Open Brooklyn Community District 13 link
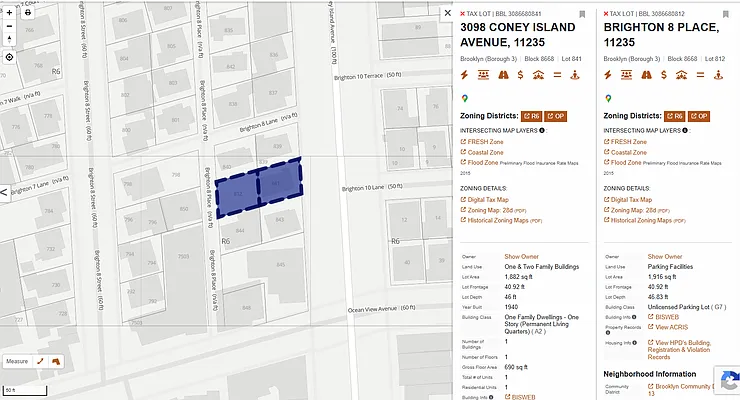 [x=680, y=390]
